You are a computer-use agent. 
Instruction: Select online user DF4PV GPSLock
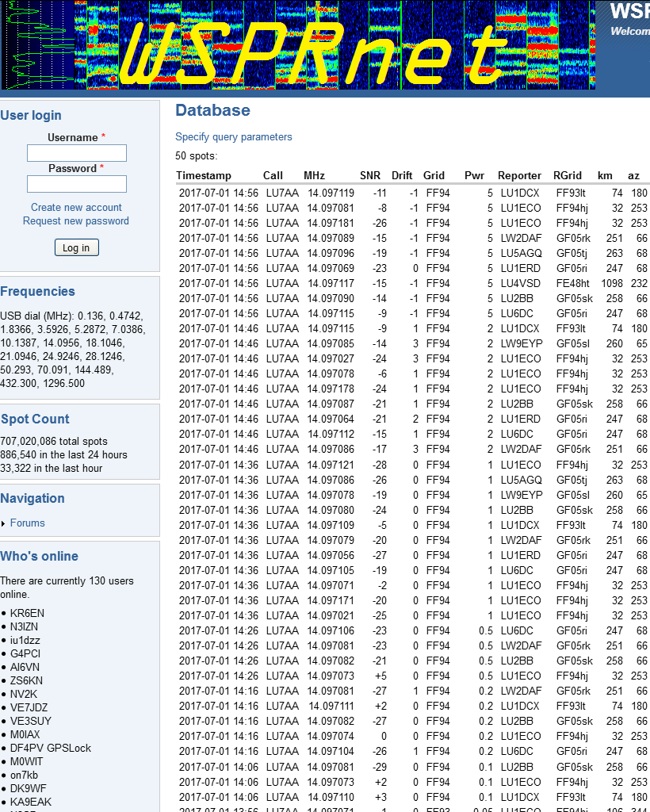click(x=51, y=748)
